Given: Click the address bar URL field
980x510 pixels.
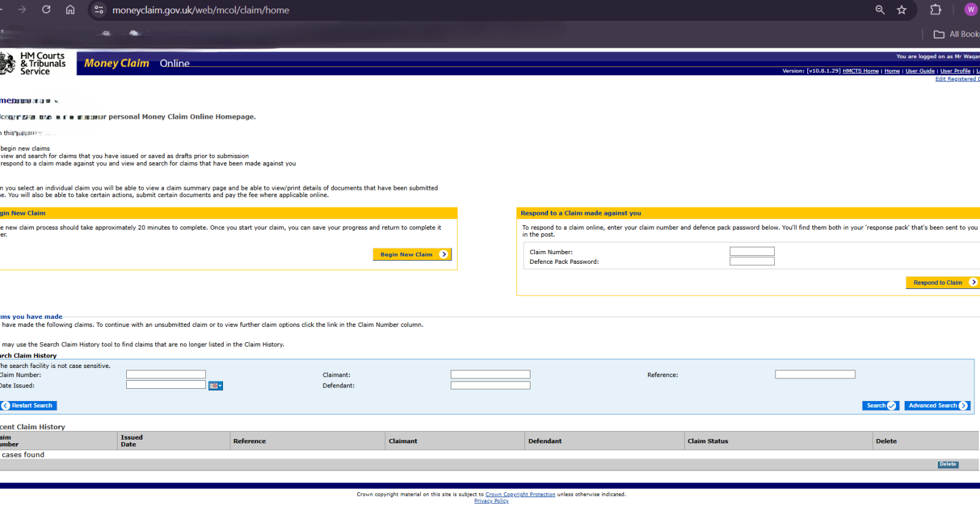Looking at the screenshot, I should click(201, 10).
